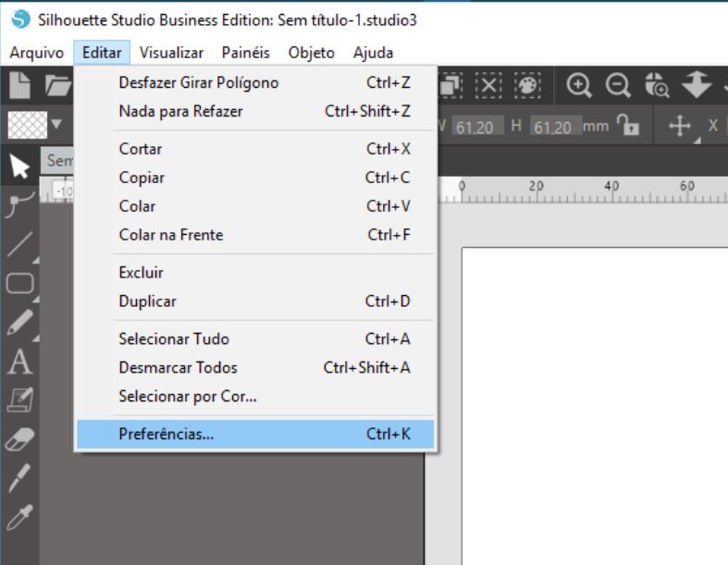Select the Freehand pencil tool

[20, 322]
